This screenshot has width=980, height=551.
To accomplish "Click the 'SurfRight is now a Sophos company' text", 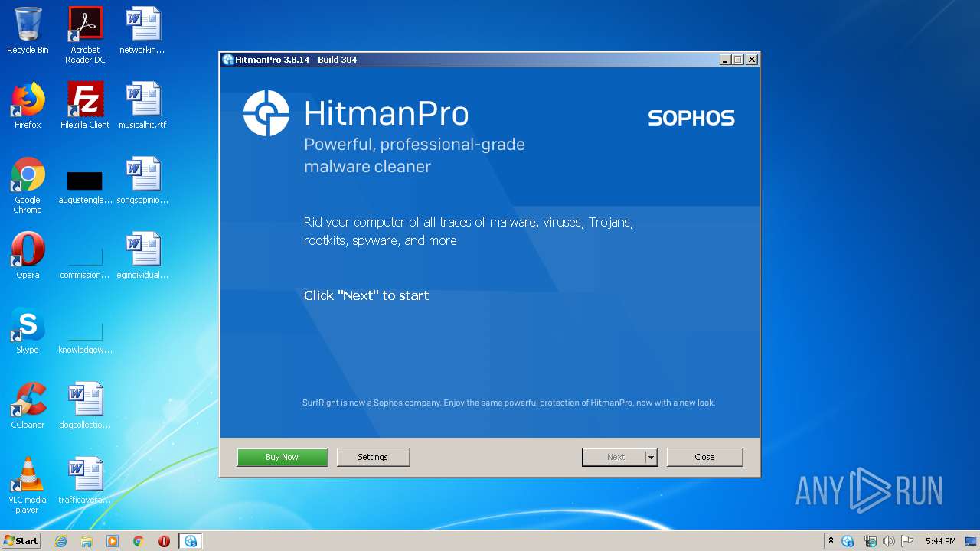I will tap(371, 403).
